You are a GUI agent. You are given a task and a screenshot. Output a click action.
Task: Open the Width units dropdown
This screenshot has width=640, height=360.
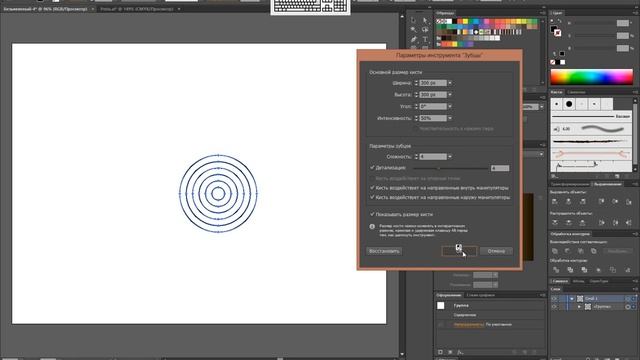[450, 83]
